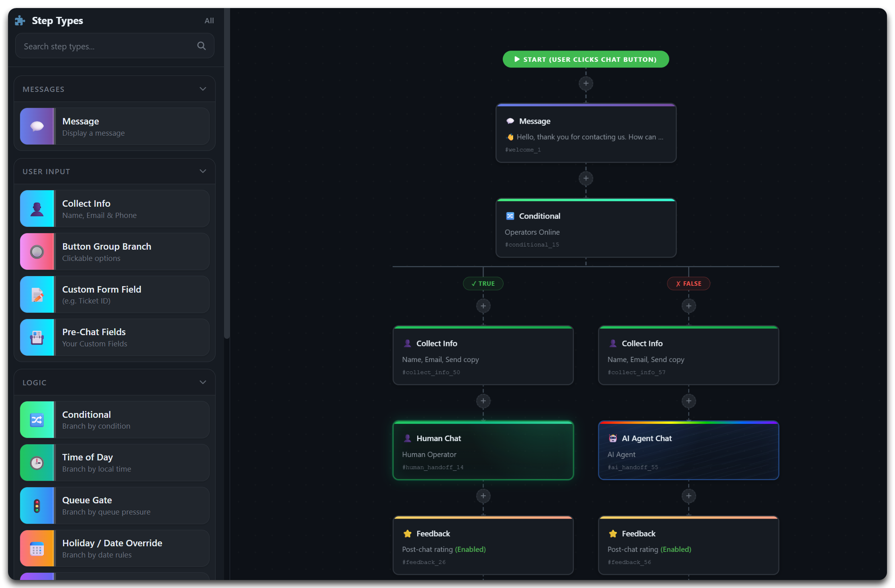Select the Human Chat step node
This screenshot has width=895, height=588.
click(x=483, y=450)
